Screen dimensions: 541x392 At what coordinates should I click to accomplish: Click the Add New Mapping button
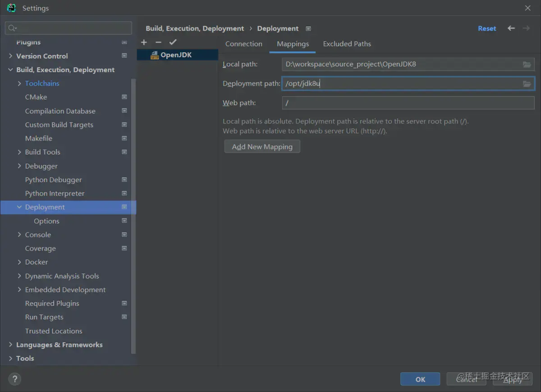coord(262,147)
